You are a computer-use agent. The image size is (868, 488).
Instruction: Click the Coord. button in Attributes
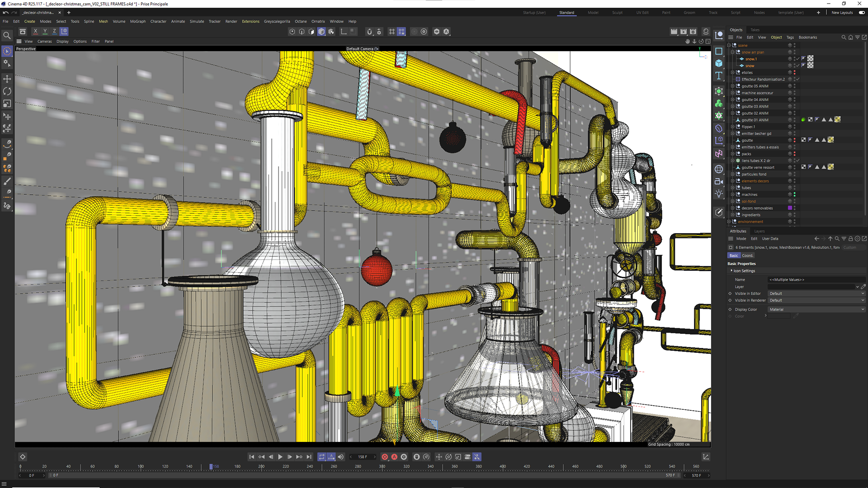pos(748,256)
